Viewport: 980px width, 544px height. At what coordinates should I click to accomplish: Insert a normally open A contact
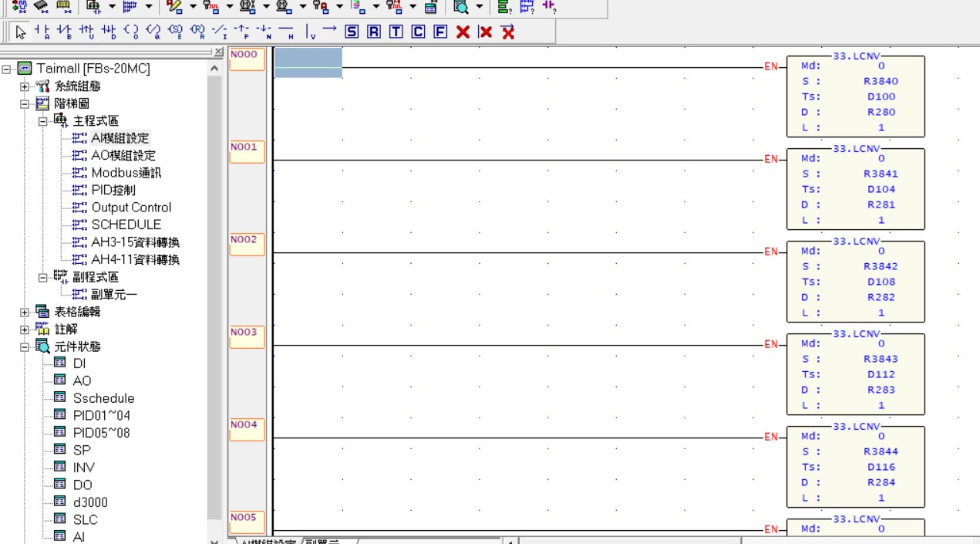(x=43, y=32)
